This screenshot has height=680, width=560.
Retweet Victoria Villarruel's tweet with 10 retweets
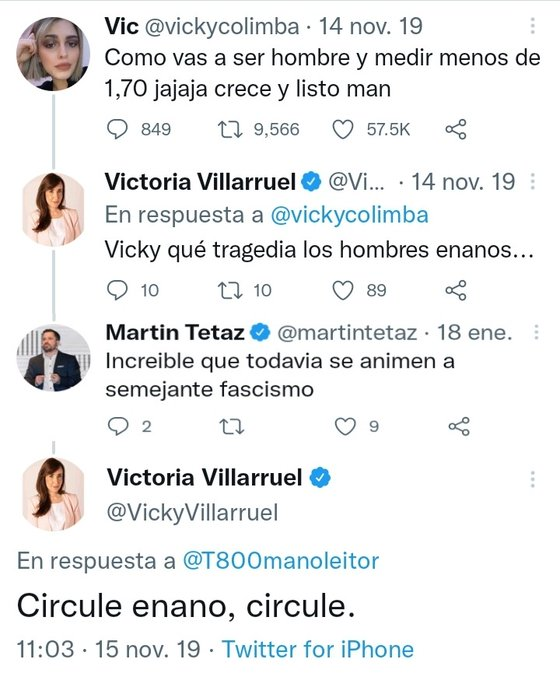pyautogui.click(x=230, y=290)
